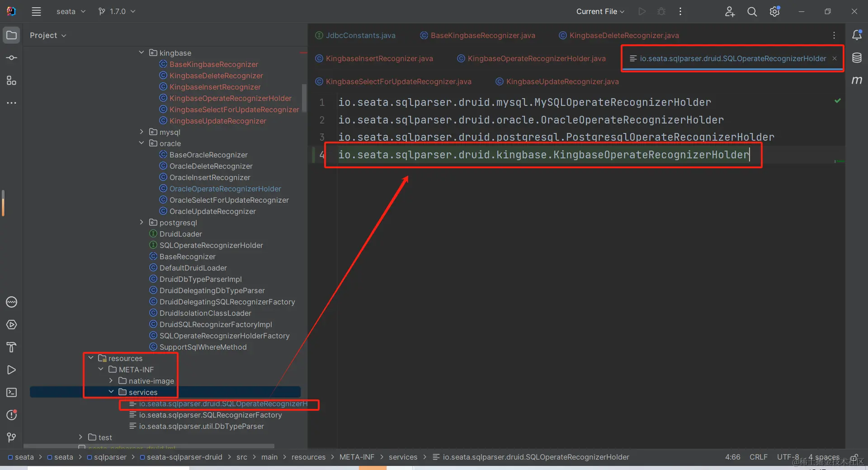Change UTF-8 file encoding in status bar
The height and width of the screenshot is (470, 868).
(x=788, y=457)
